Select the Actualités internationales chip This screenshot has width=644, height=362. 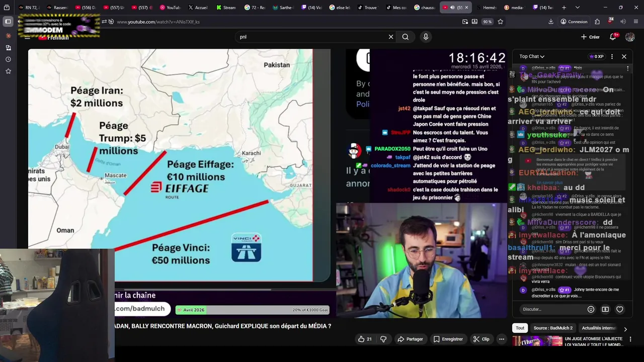pos(599,328)
